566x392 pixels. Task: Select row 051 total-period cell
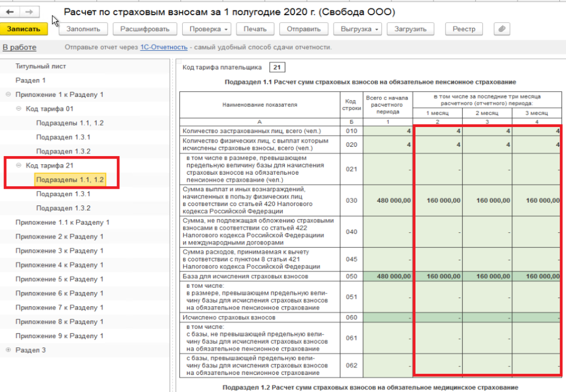[388, 297]
